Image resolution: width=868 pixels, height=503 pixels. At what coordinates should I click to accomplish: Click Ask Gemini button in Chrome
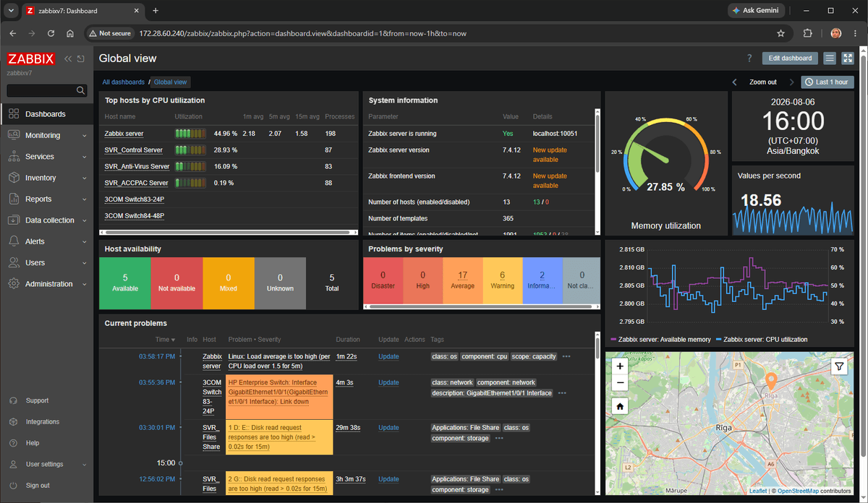tap(757, 11)
